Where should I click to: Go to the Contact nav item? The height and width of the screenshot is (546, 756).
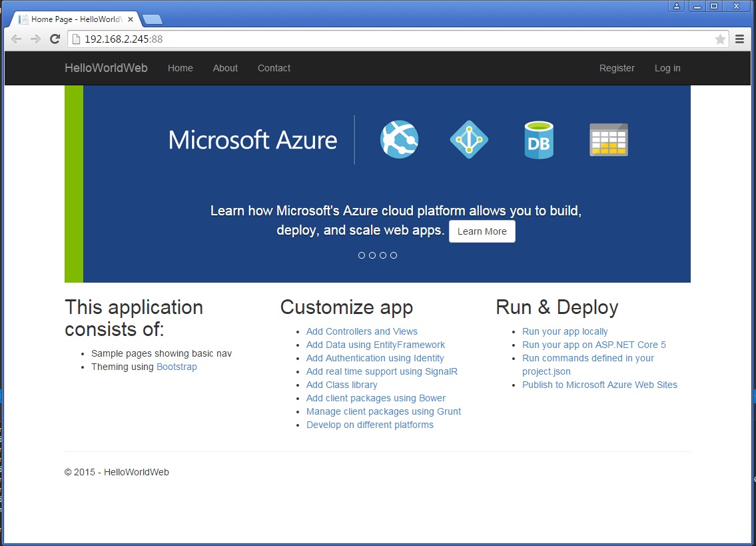pos(274,68)
